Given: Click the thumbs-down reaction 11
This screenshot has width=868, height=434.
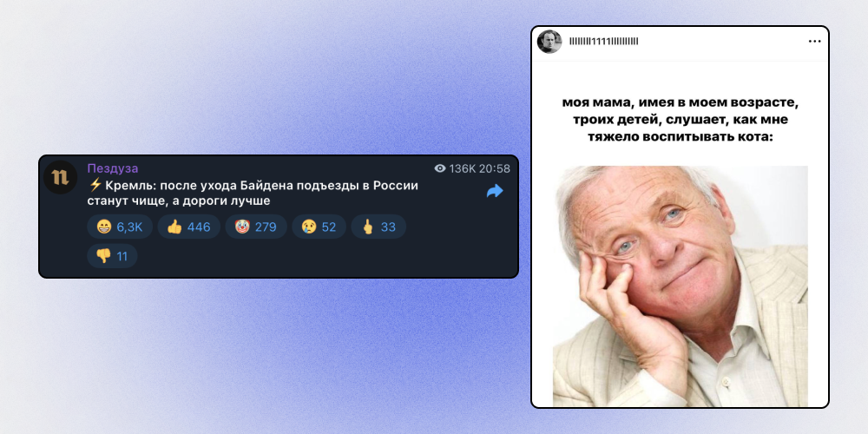Looking at the screenshot, I should coord(112,256).
